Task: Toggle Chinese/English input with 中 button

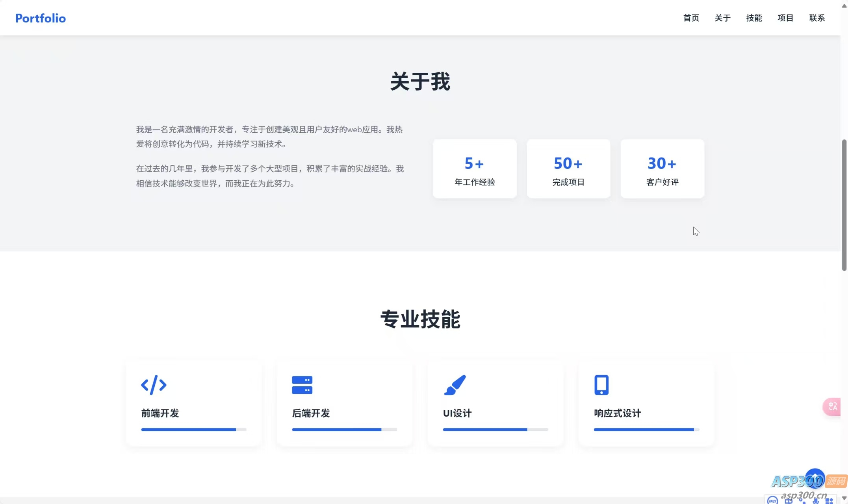Action: [x=788, y=502]
